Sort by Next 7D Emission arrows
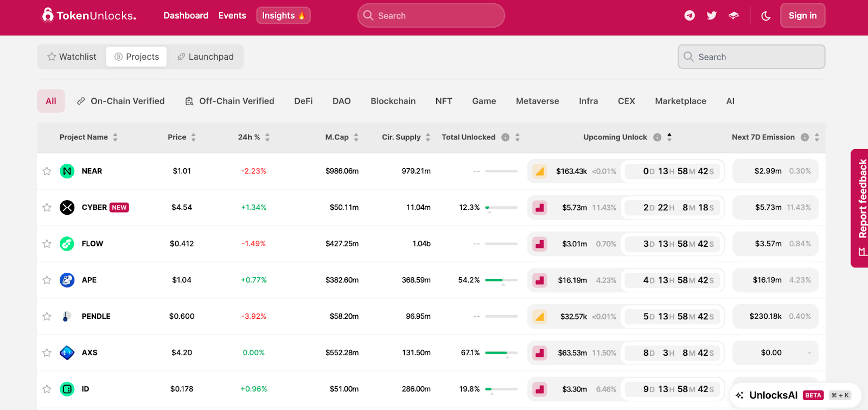This screenshot has width=868, height=410. tap(817, 137)
